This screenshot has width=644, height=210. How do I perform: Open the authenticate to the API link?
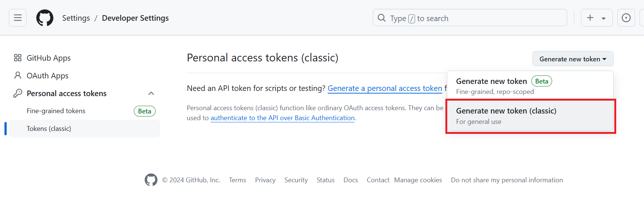[282, 118]
